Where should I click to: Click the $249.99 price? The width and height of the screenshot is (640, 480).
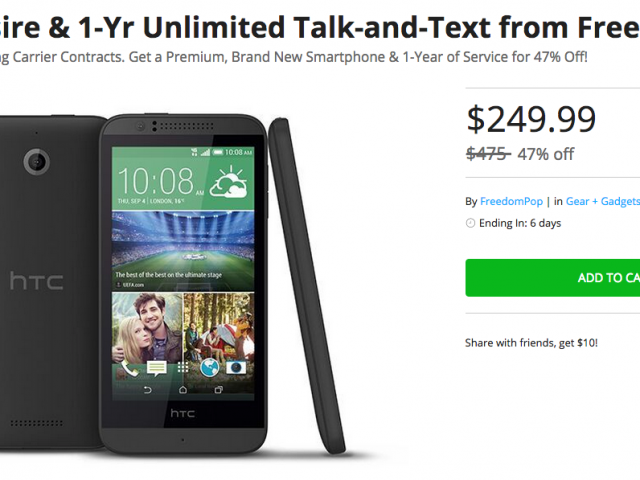(x=531, y=120)
